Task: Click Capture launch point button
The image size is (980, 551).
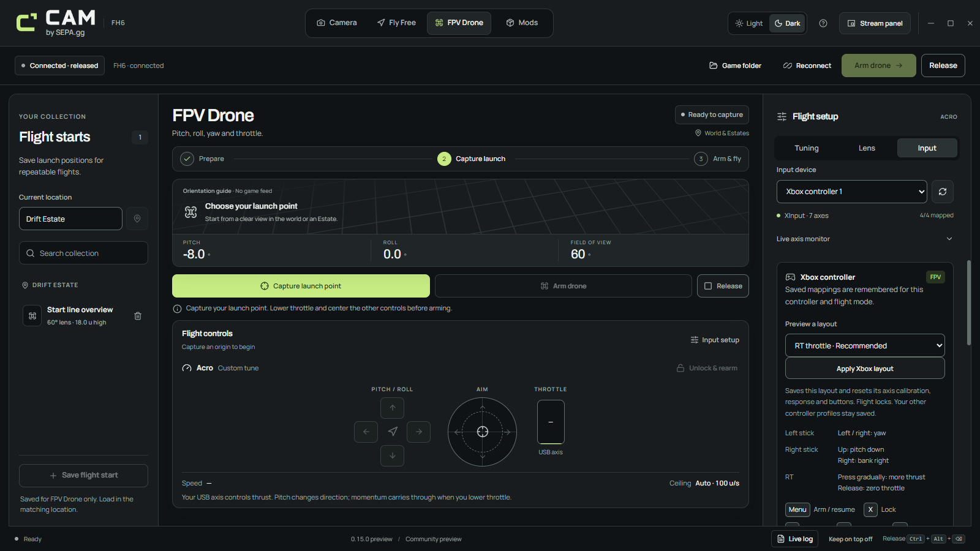Action: pyautogui.click(x=301, y=286)
